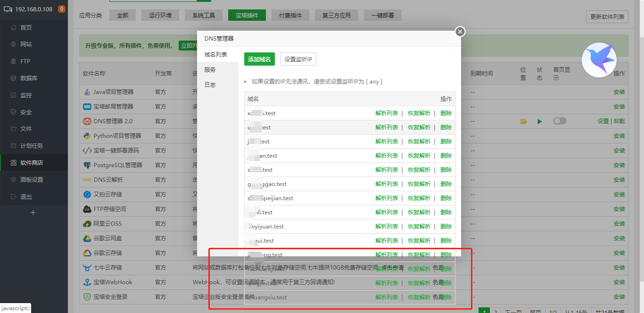This screenshot has width=644, height=313.
Task: Click the 更新软件列表 button
Action: click(x=607, y=17)
